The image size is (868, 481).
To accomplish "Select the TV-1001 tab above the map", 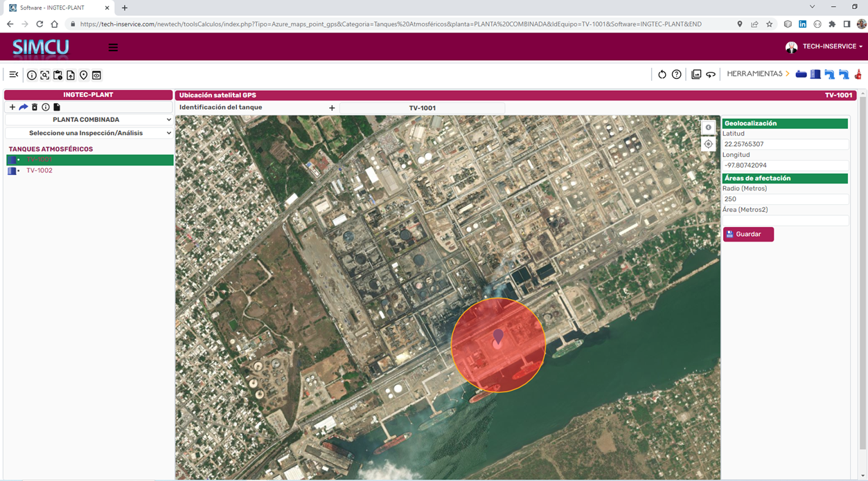I will click(422, 108).
